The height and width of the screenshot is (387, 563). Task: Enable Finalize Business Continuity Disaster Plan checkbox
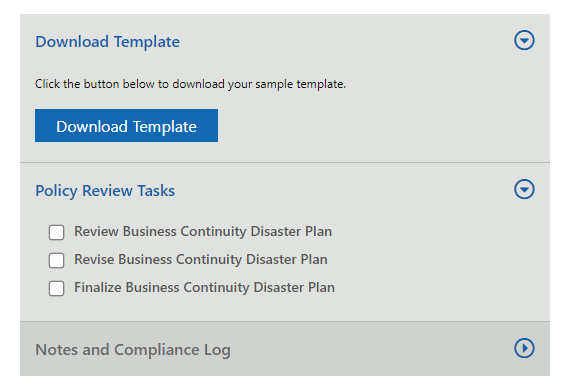click(x=57, y=288)
